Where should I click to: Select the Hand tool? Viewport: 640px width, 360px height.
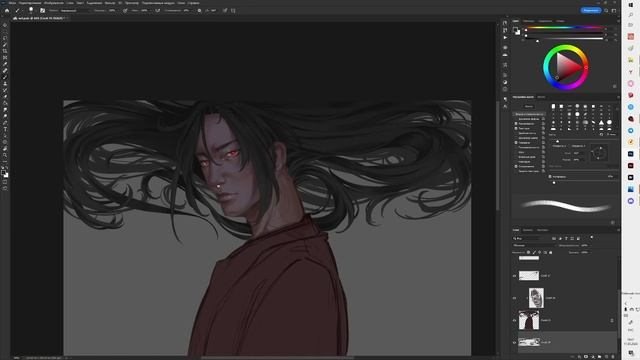click(5, 149)
